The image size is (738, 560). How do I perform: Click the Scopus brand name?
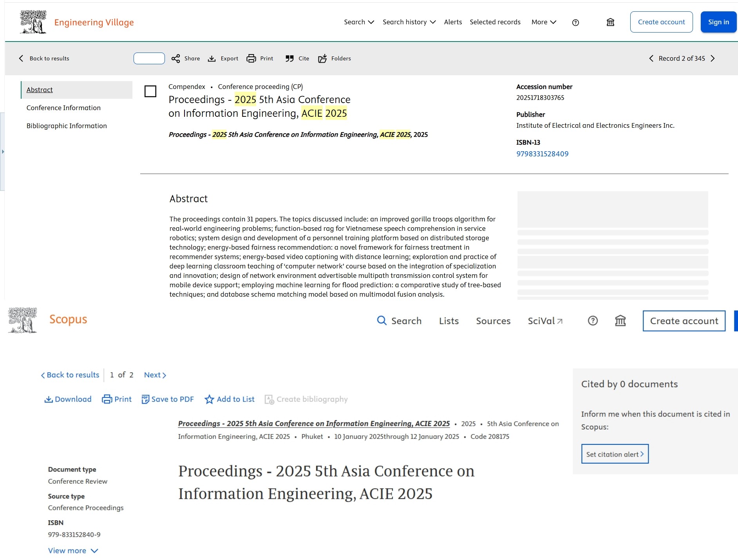coord(68,319)
